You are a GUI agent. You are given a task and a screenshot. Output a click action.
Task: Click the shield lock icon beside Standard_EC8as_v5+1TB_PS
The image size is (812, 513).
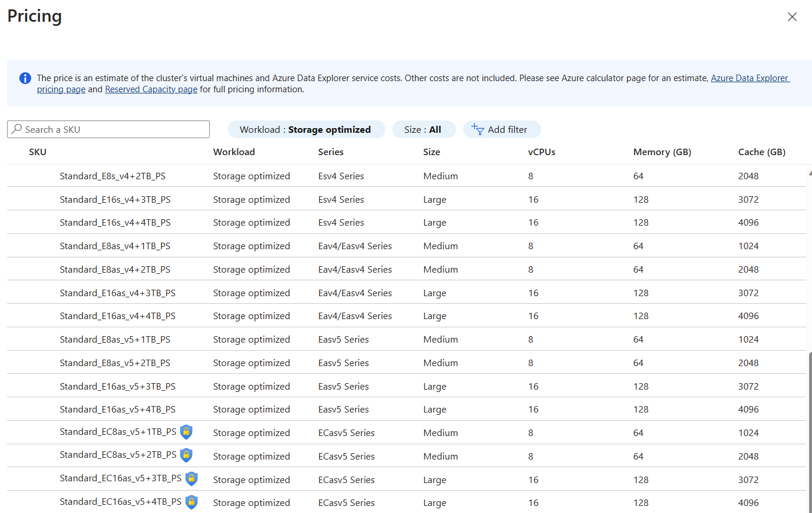coord(186,432)
